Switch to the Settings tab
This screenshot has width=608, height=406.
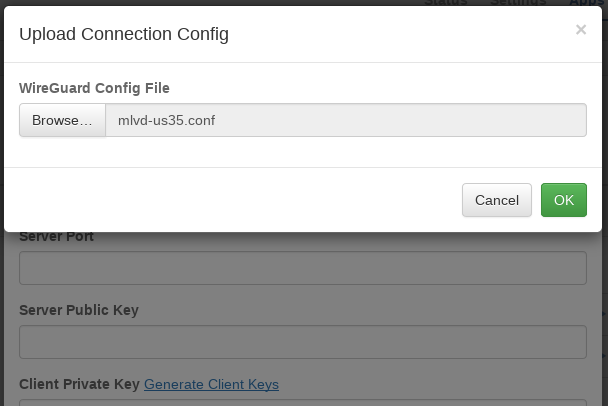point(518,2)
